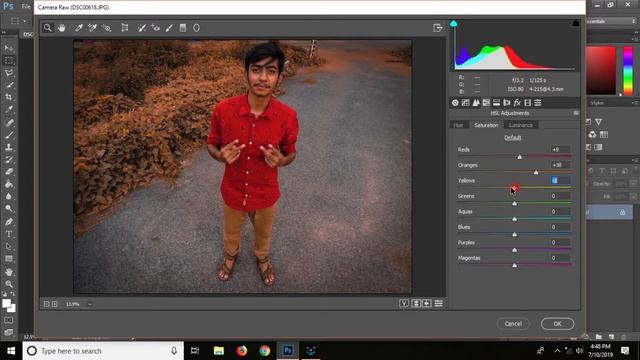Cycle Before/After views with Y button
The width and height of the screenshot is (640, 360).
click(404, 303)
